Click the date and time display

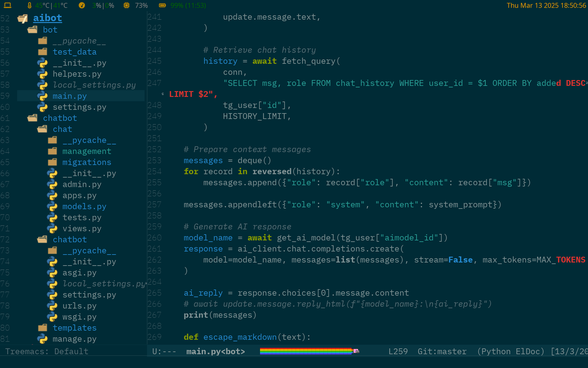click(x=546, y=5)
